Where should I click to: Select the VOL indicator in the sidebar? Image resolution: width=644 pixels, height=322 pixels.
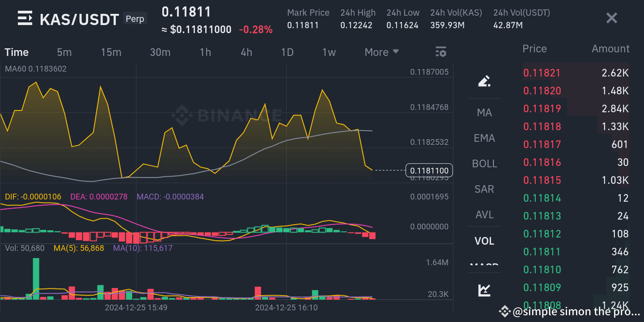tap(484, 240)
